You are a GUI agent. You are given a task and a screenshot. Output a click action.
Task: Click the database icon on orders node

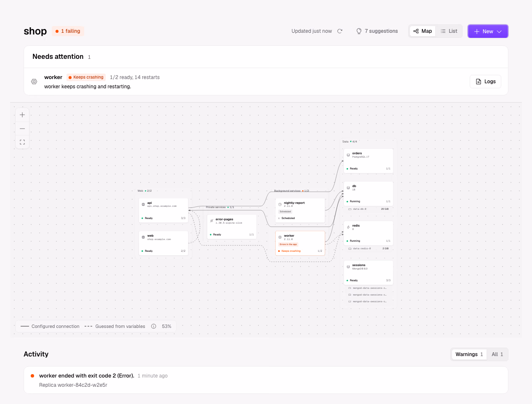[x=348, y=155]
